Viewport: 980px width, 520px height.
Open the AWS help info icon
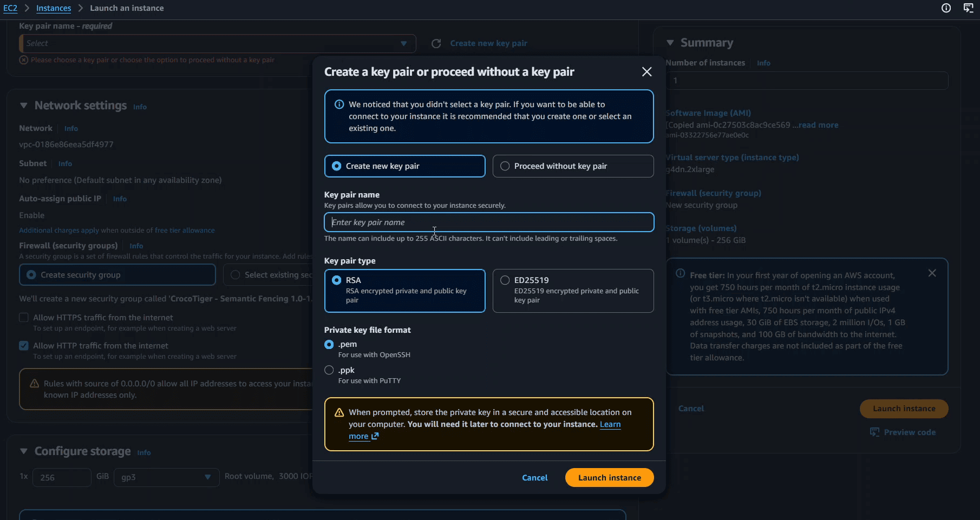tap(946, 8)
